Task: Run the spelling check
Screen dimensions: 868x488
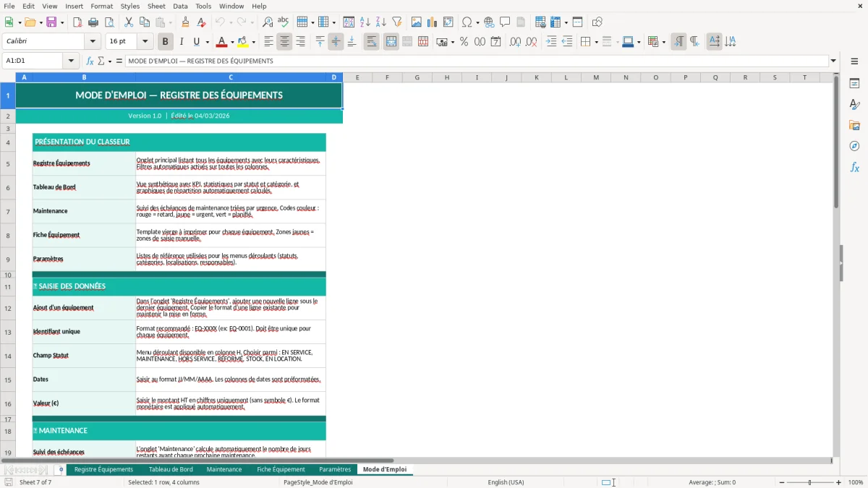Action: 284,22
